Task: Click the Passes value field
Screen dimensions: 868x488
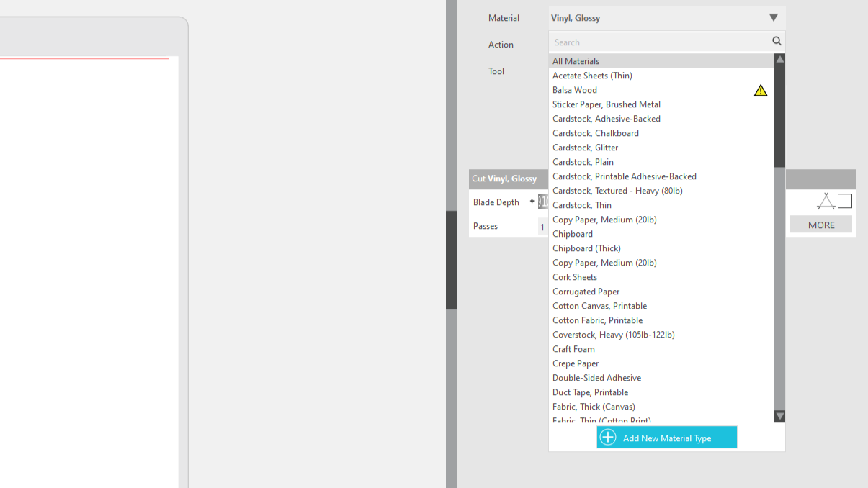Action: [543, 226]
